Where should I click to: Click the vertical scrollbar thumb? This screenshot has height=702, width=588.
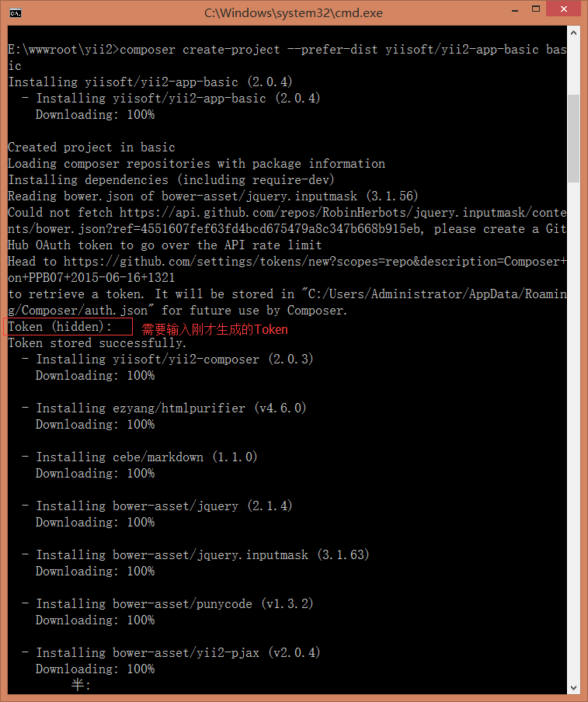[x=574, y=137]
